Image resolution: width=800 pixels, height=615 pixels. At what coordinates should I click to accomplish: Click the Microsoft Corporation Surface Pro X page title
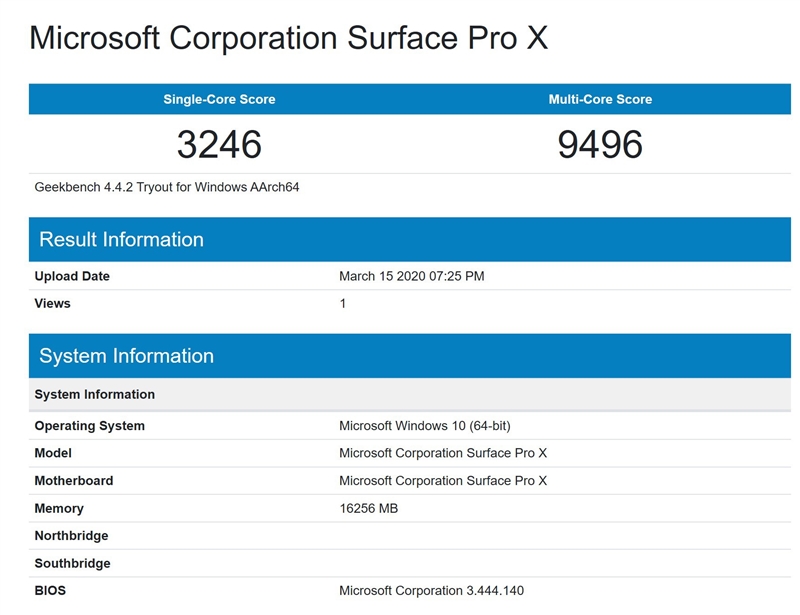coord(288,38)
